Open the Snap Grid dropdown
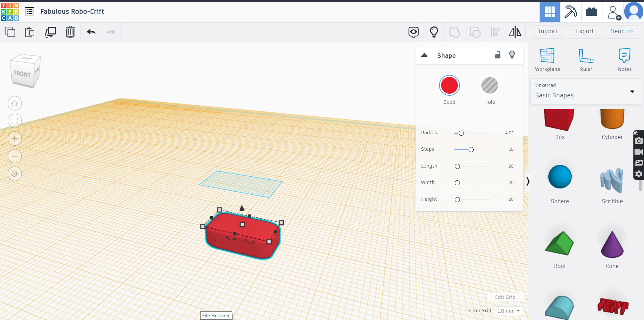 coord(509,311)
